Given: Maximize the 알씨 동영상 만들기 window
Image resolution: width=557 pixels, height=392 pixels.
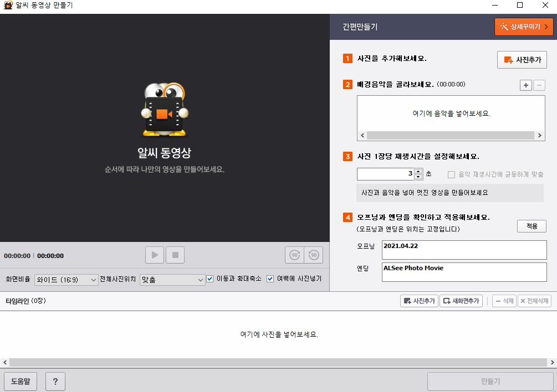Looking at the screenshot, I should click(520, 5).
